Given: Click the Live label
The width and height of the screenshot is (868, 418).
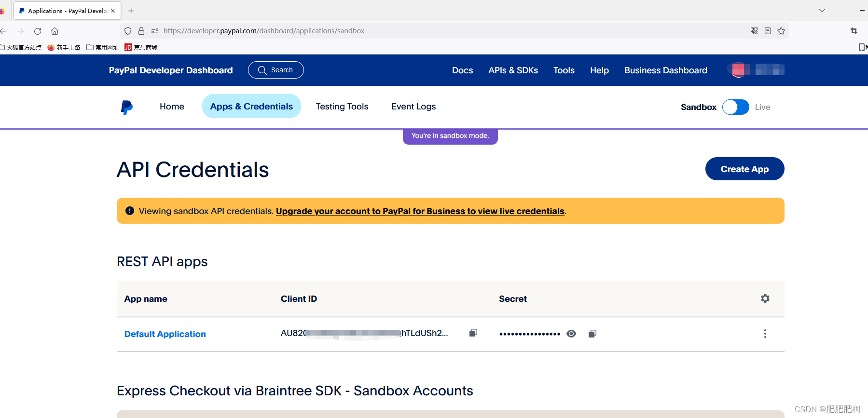Looking at the screenshot, I should point(762,107).
